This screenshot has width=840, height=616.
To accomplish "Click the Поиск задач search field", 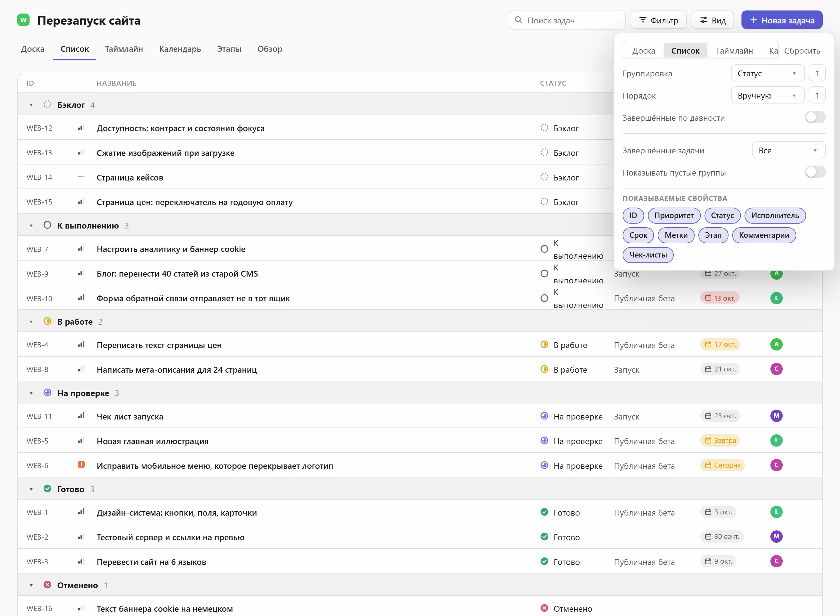I will (x=567, y=20).
